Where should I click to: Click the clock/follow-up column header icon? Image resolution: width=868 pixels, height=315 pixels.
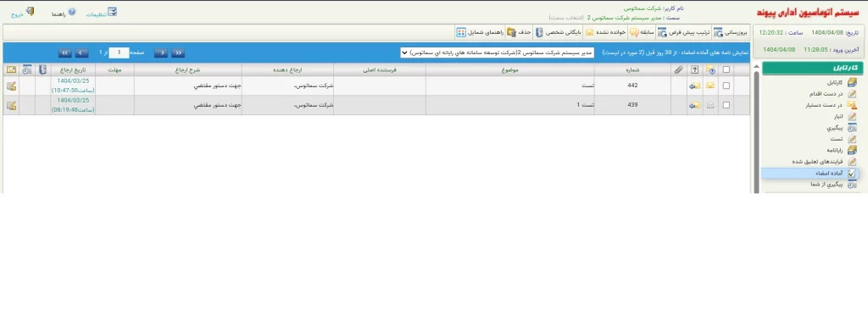27,69
